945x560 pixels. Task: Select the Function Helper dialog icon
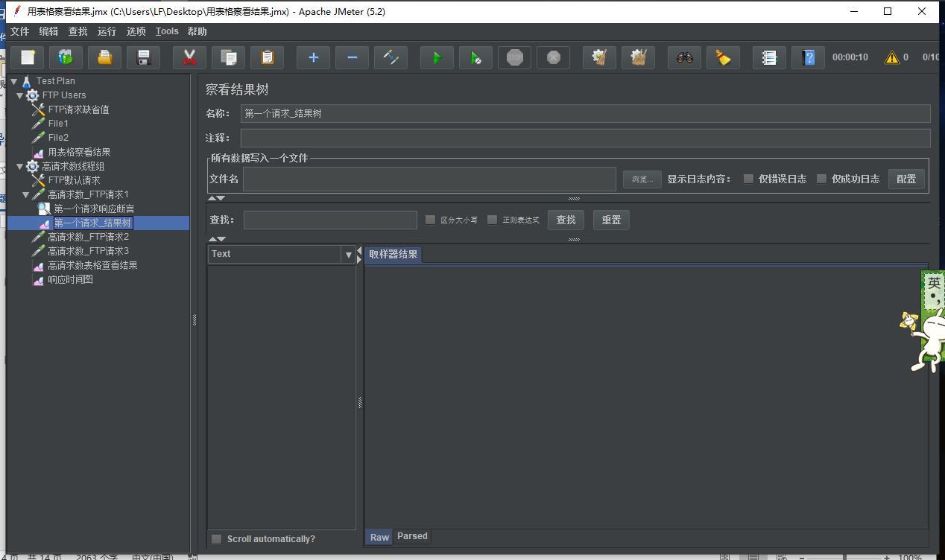click(x=771, y=57)
